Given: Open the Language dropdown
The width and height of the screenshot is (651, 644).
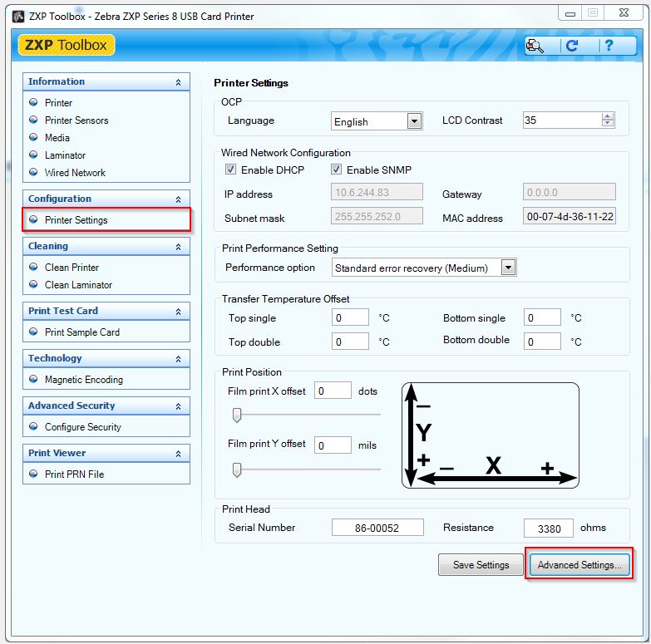Looking at the screenshot, I should [x=414, y=121].
